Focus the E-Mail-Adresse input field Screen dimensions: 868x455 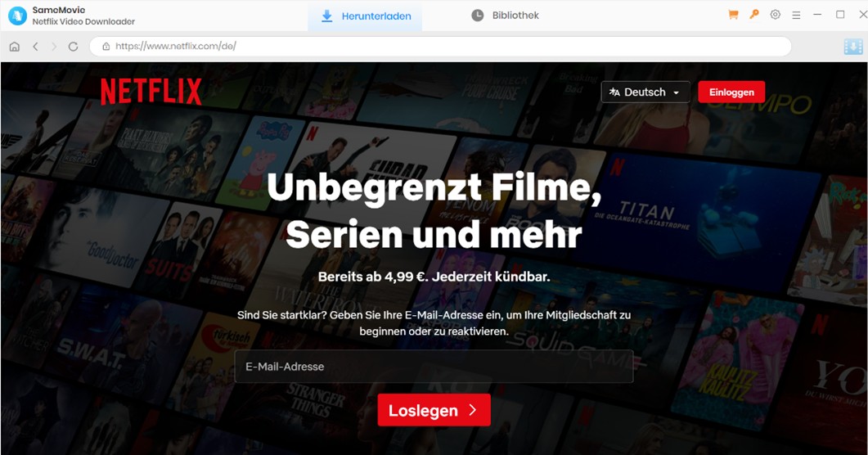pos(434,367)
